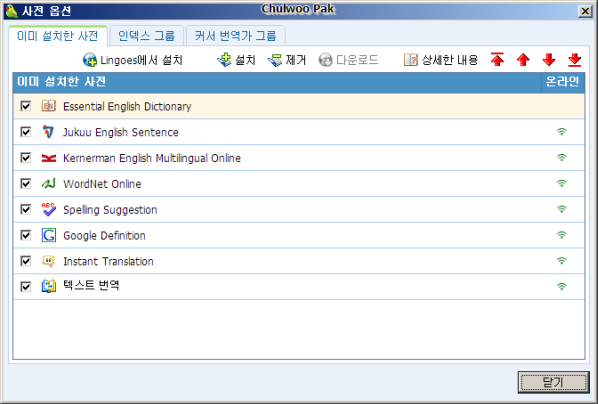The width and height of the screenshot is (598, 404).
Task: Uncheck Essential English Dictionary checkbox
Action: tap(26, 106)
